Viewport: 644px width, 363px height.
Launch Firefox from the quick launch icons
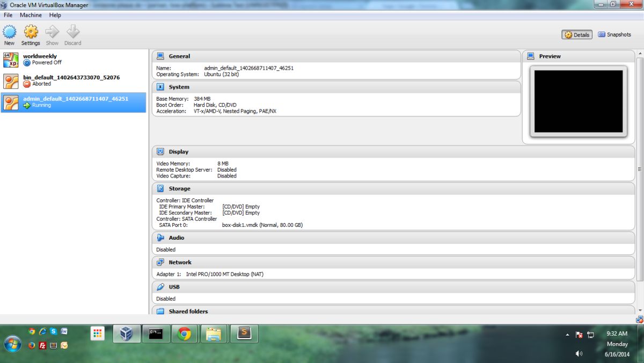coord(32,345)
